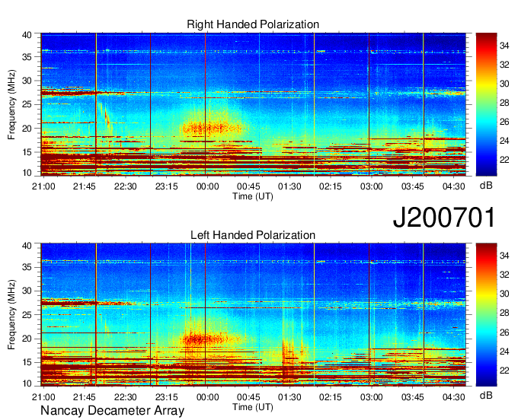Click the "23:15" time tick under Right Handed plot
The height and width of the screenshot is (420, 518).
pyautogui.click(x=167, y=186)
